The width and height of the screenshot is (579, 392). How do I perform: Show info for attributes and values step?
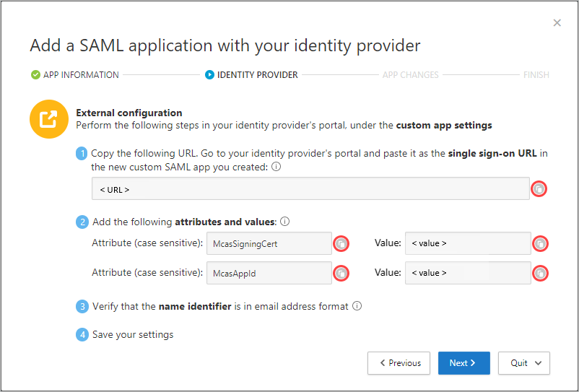point(284,222)
